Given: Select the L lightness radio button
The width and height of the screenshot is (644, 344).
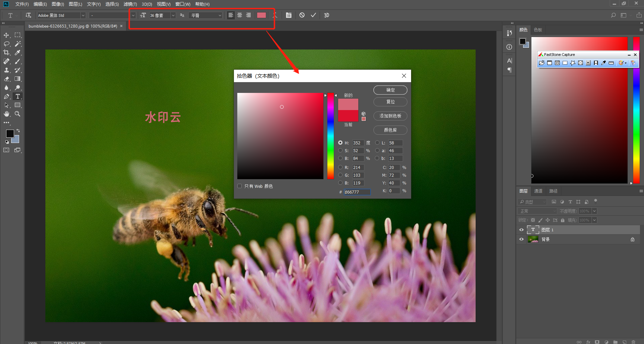Looking at the screenshot, I should (377, 143).
